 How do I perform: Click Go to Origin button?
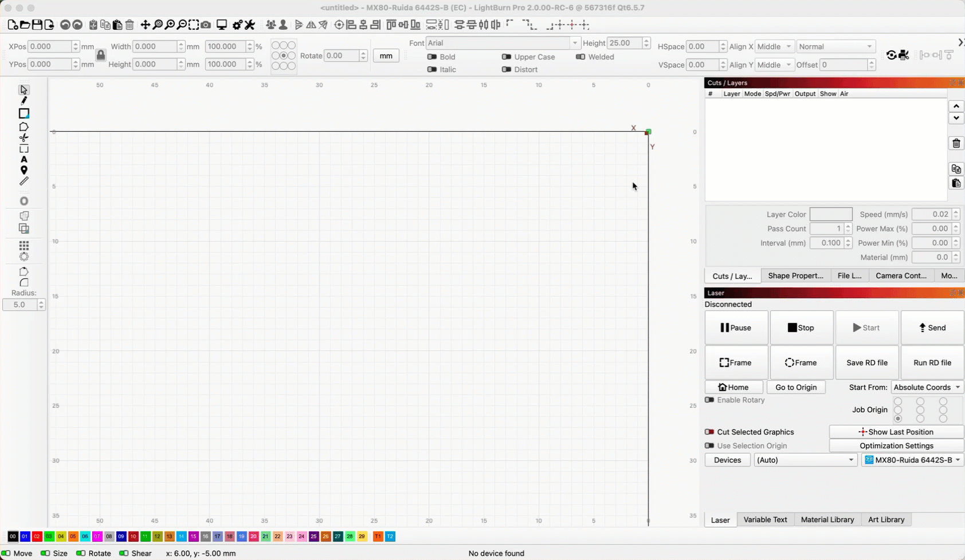pos(796,387)
